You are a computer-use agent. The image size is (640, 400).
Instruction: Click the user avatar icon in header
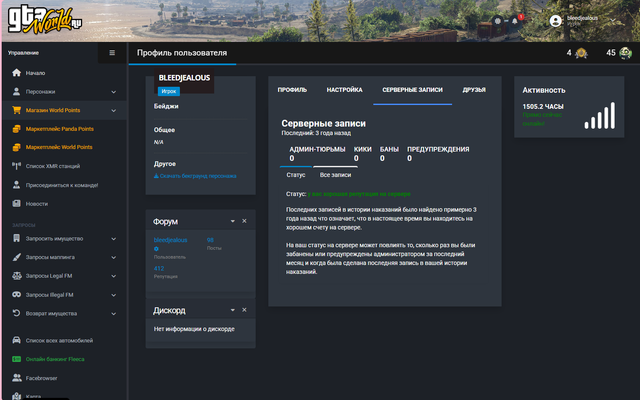point(556,21)
